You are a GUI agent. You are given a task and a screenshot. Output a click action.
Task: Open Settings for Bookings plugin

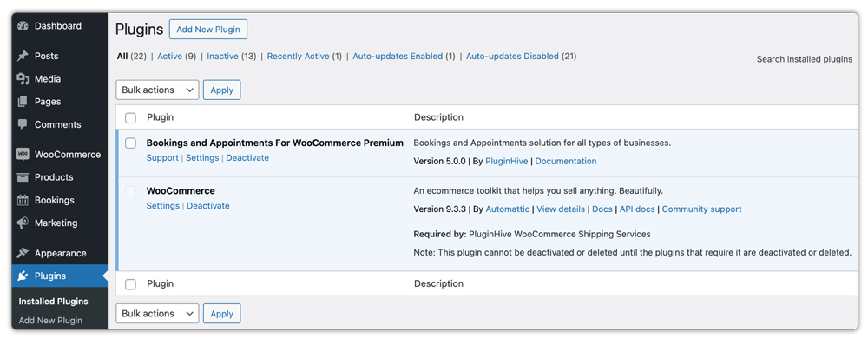pyautogui.click(x=202, y=158)
